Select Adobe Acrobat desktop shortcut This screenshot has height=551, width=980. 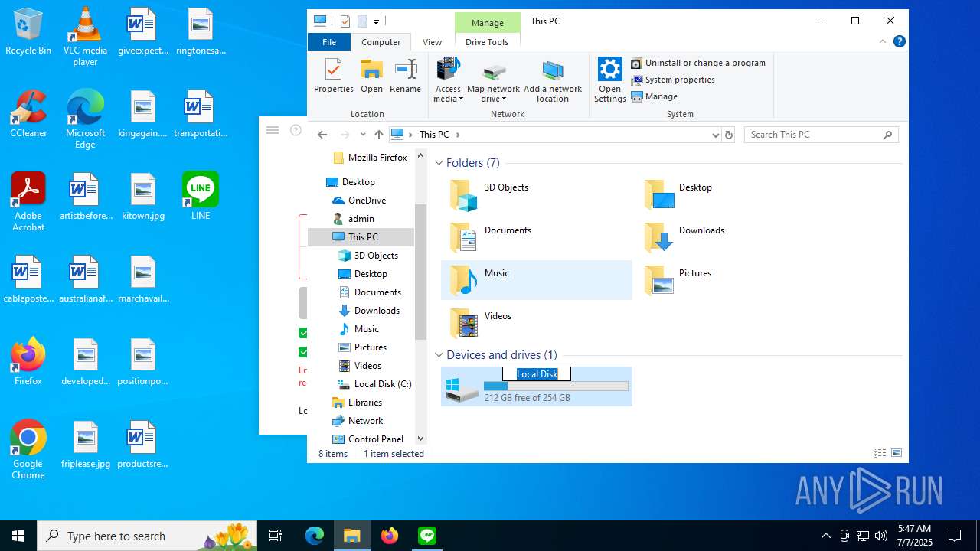coord(28,201)
